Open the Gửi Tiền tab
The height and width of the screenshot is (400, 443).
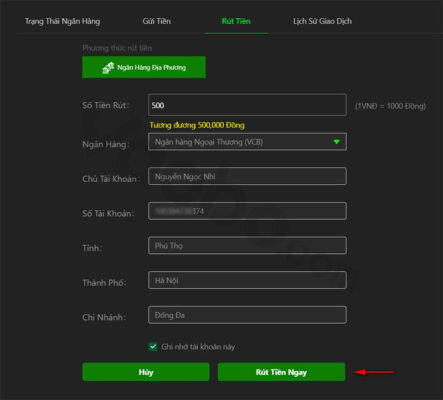click(157, 21)
